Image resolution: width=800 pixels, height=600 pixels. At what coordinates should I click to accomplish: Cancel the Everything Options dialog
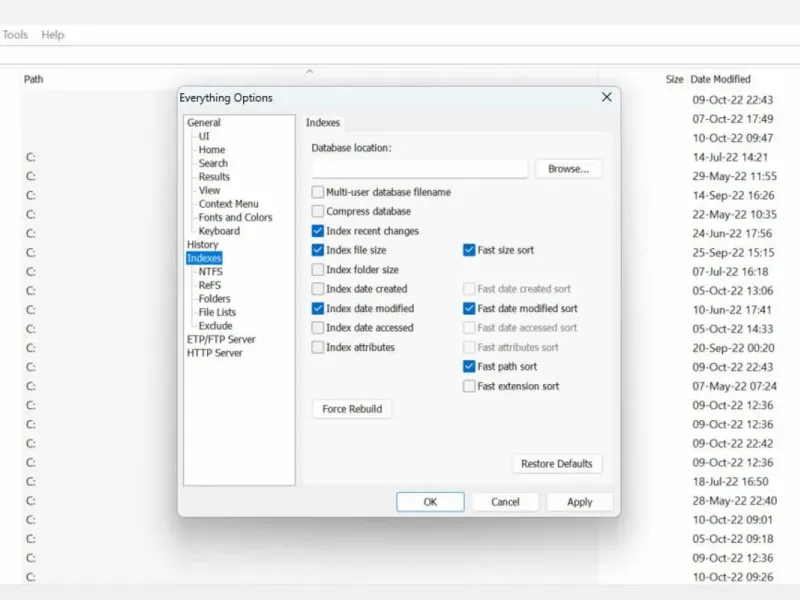tap(505, 502)
